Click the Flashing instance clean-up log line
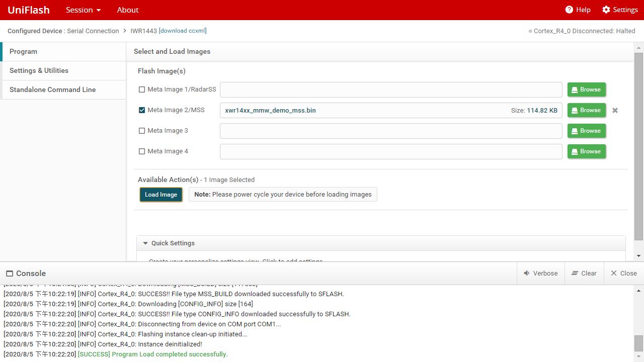644x362 pixels. click(x=125, y=334)
